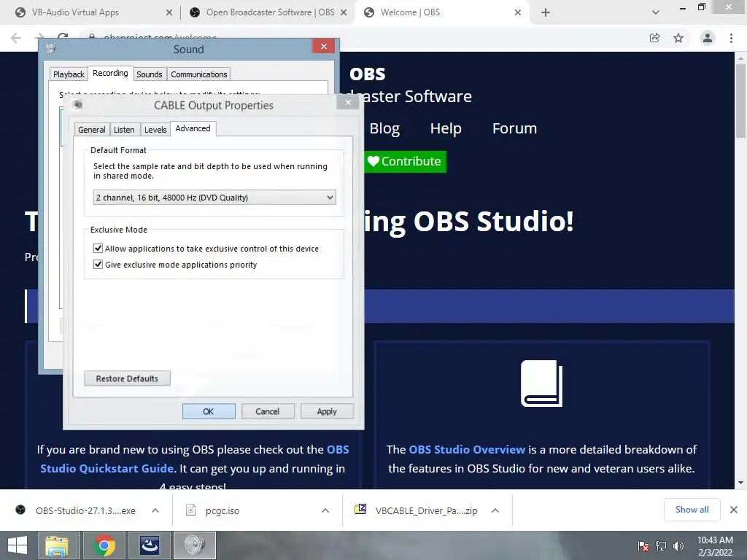
Task: Open the Sound speaker app on taskbar
Action: pyautogui.click(x=194, y=545)
